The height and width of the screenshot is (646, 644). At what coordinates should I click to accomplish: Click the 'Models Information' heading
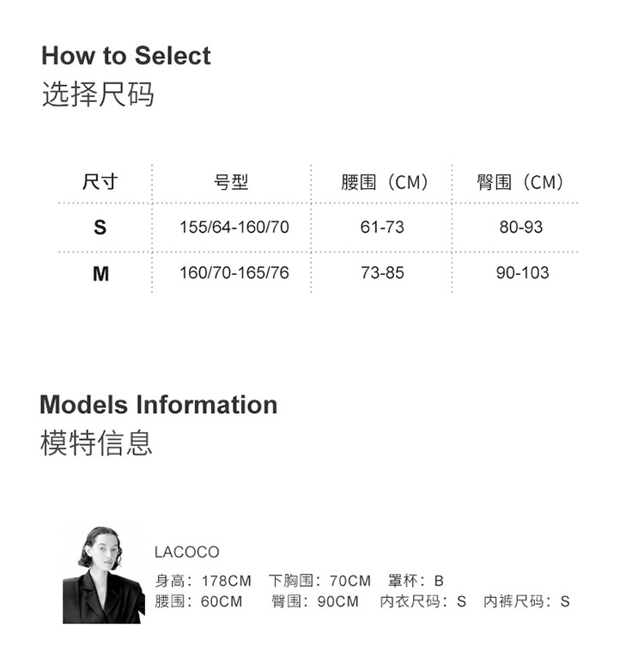click(159, 405)
